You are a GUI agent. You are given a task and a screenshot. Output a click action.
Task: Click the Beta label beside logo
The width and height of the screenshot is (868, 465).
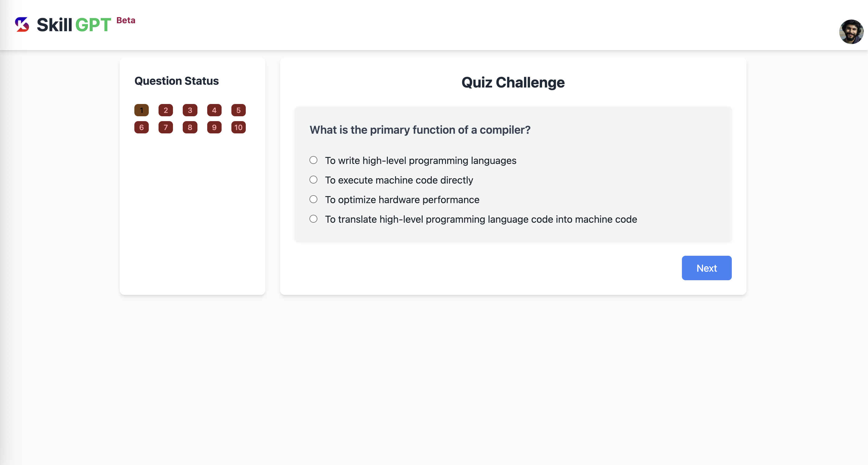[x=126, y=20]
